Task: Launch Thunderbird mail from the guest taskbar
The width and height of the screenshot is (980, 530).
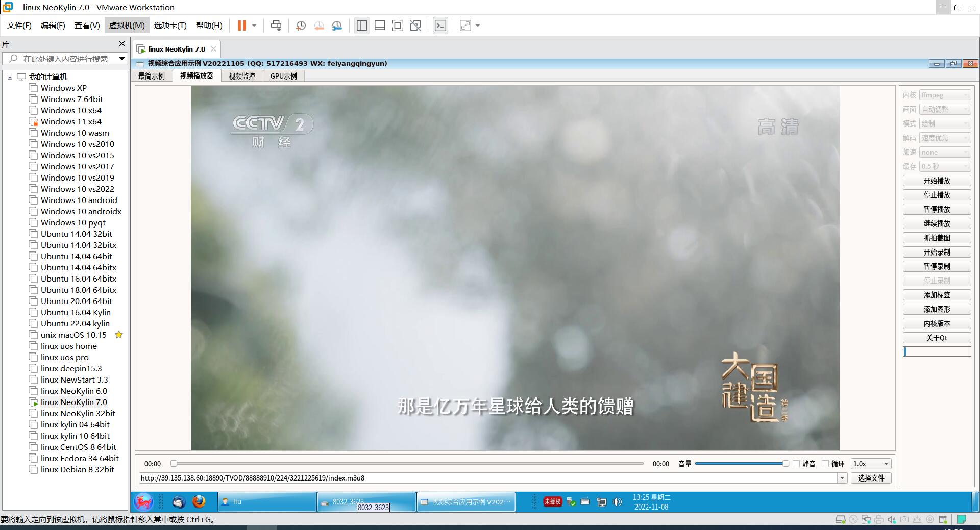Action: pyautogui.click(x=179, y=502)
